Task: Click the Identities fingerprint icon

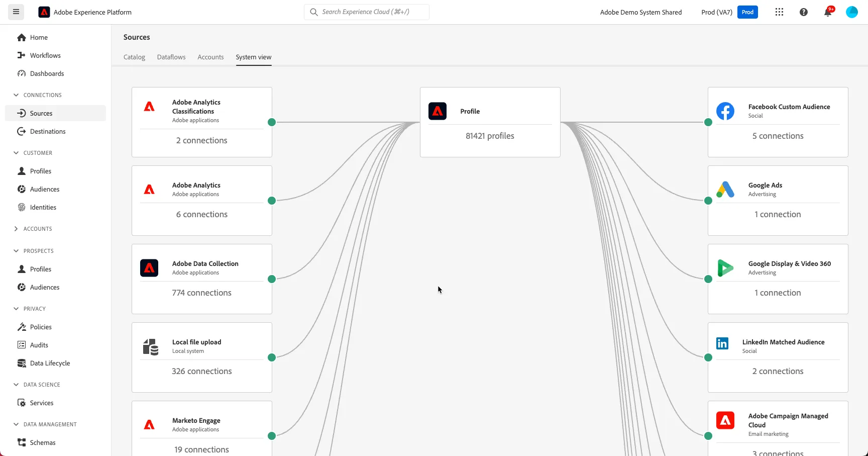Action: tap(22, 207)
